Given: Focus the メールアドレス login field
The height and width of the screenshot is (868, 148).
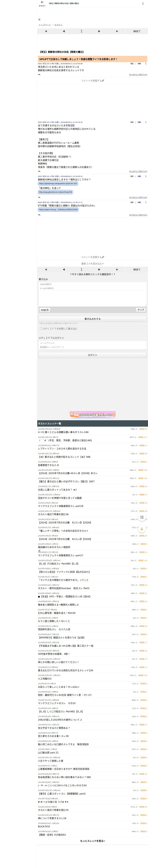Looking at the screenshot, I should (92, 343).
